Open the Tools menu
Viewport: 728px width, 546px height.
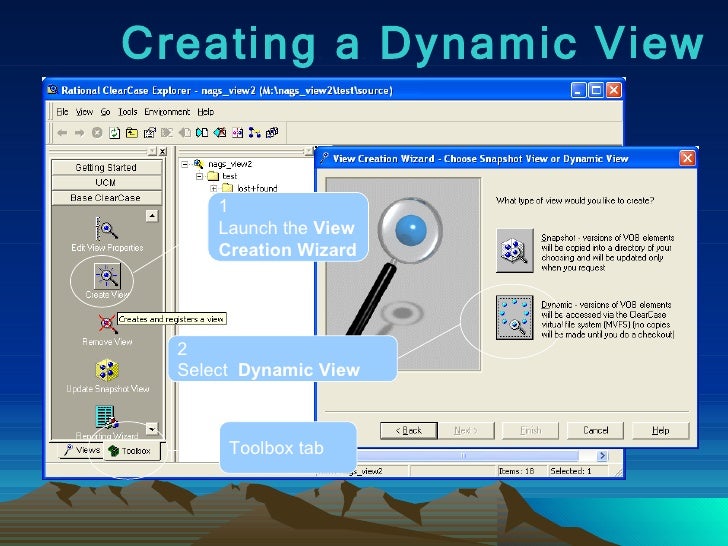127,112
